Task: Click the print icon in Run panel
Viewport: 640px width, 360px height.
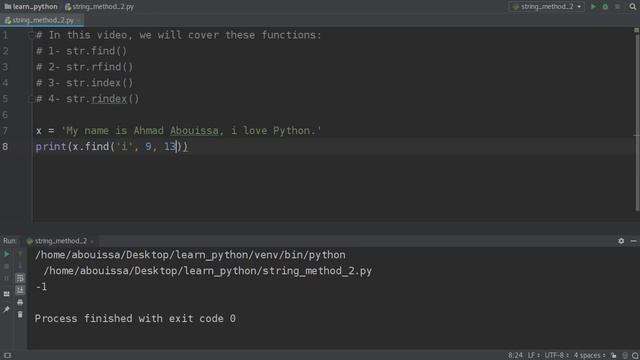Action: 20,302
